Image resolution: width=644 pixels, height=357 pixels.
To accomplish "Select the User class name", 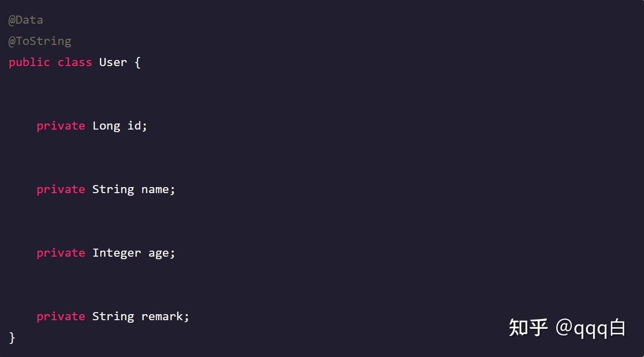I will (x=113, y=63).
